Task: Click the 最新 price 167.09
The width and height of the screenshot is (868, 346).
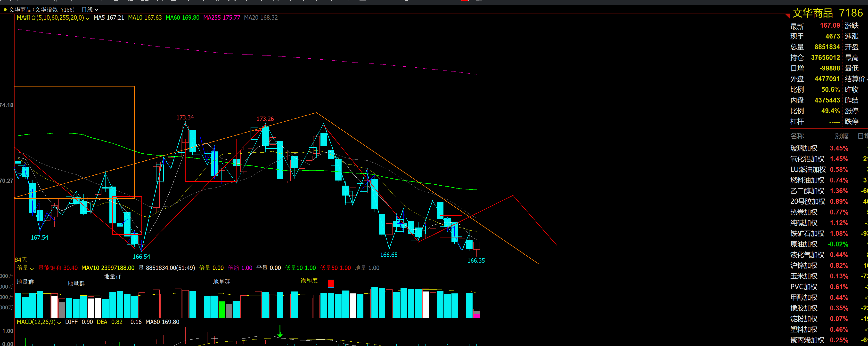Action: point(830,26)
